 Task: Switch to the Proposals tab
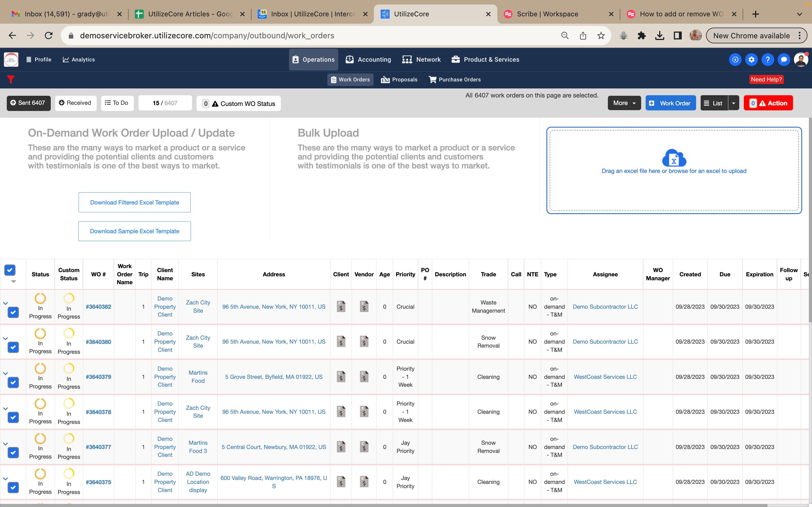(399, 79)
